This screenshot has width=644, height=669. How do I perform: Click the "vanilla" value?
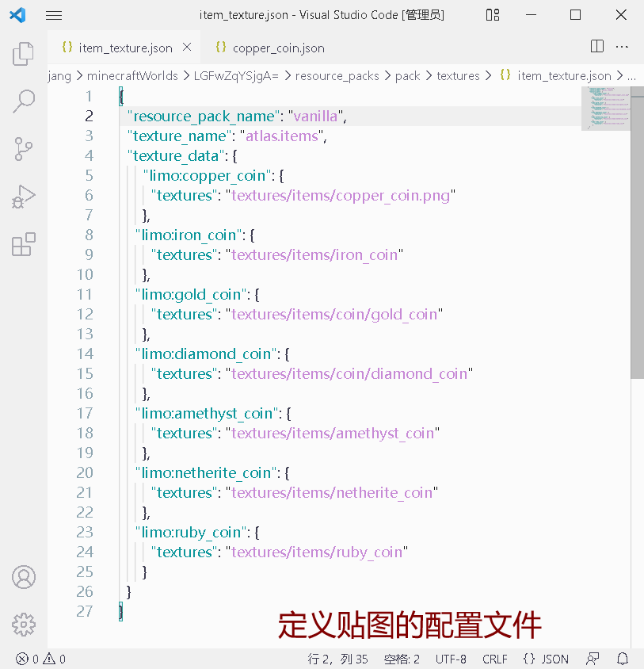pos(315,116)
